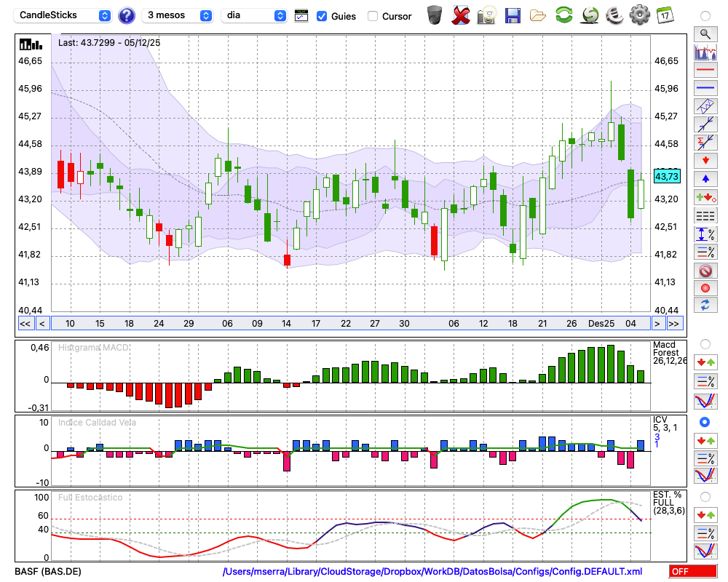Screen dimensions: 728x582
Task: Click the magnifying glass zoom tool
Action: 705,33
